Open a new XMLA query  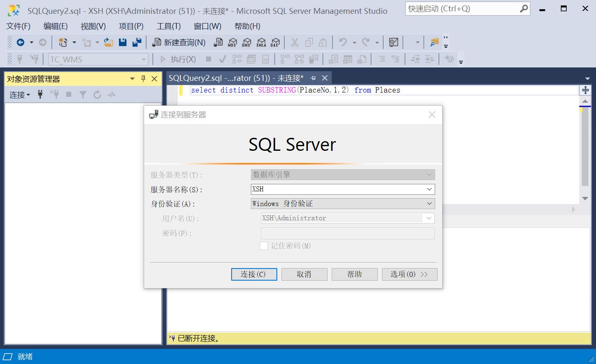(261, 42)
